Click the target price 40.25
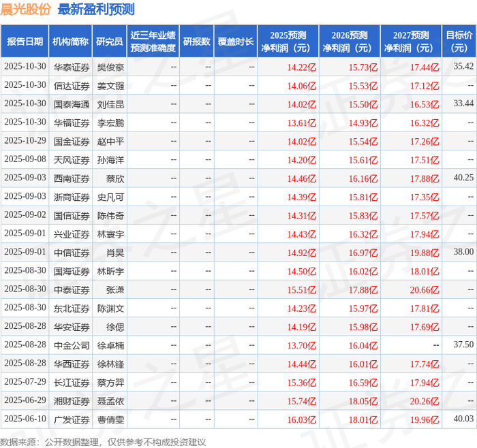The height and width of the screenshot is (448, 477). pyautogui.click(x=463, y=178)
